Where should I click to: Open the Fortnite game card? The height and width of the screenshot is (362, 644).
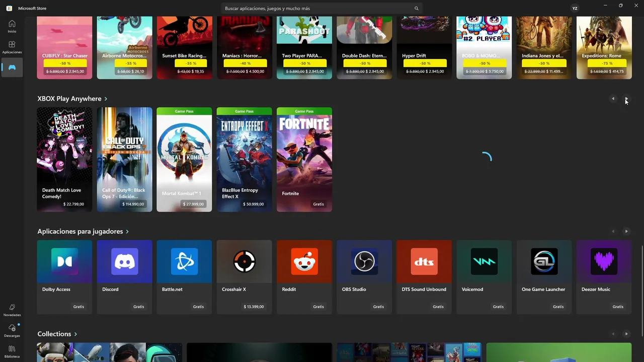(304, 159)
